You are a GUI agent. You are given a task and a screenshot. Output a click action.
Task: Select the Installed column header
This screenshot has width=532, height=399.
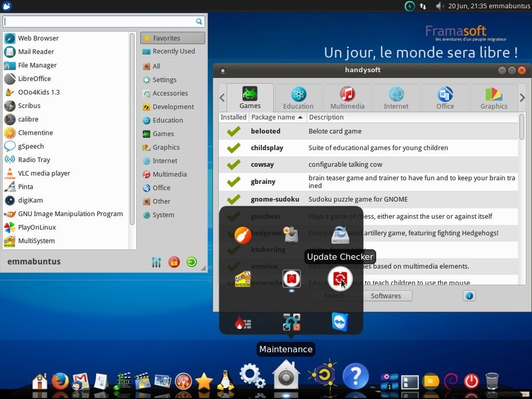click(233, 117)
